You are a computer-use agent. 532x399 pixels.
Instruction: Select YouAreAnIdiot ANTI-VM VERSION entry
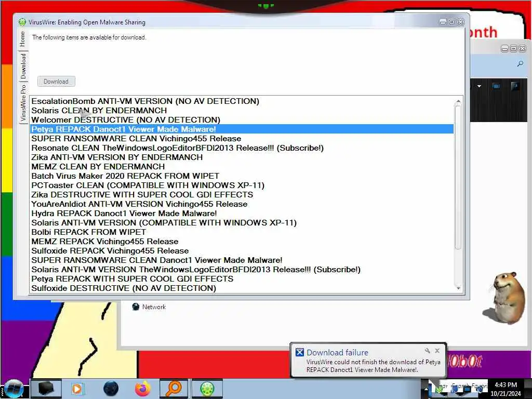point(242,204)
